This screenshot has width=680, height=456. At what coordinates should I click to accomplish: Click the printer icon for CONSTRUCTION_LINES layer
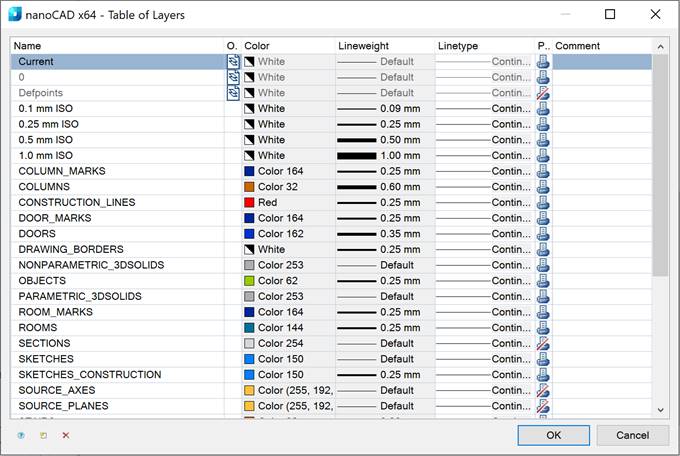(543, 202)
